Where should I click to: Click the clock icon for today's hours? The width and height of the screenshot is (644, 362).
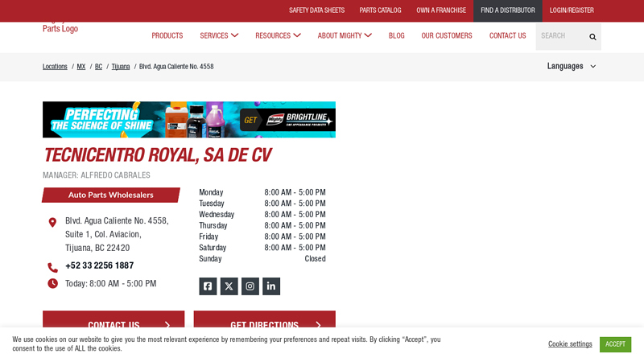pos(52,283)
